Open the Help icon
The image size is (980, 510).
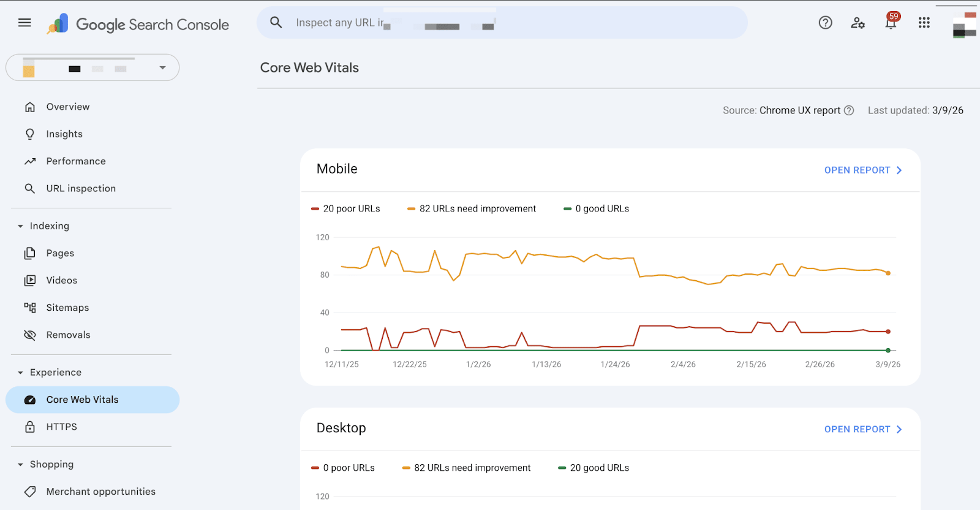[826, 23]
